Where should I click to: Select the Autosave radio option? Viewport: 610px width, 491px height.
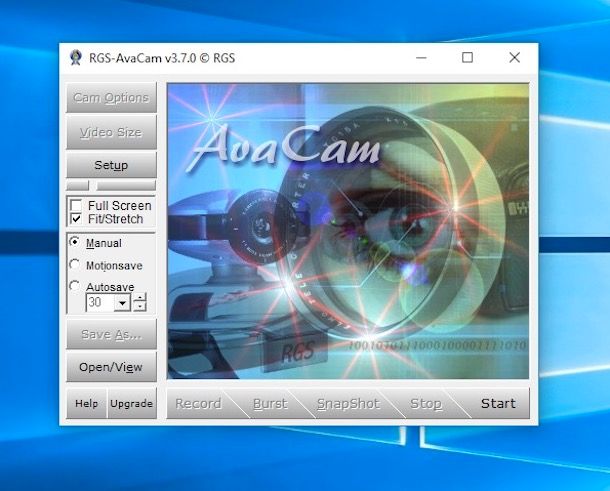point(75,287)
